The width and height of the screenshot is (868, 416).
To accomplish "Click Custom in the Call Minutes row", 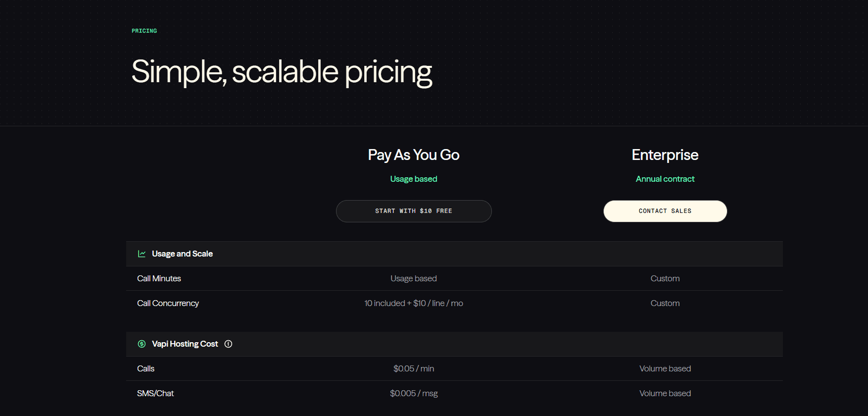I will click(x=665, y=278).
